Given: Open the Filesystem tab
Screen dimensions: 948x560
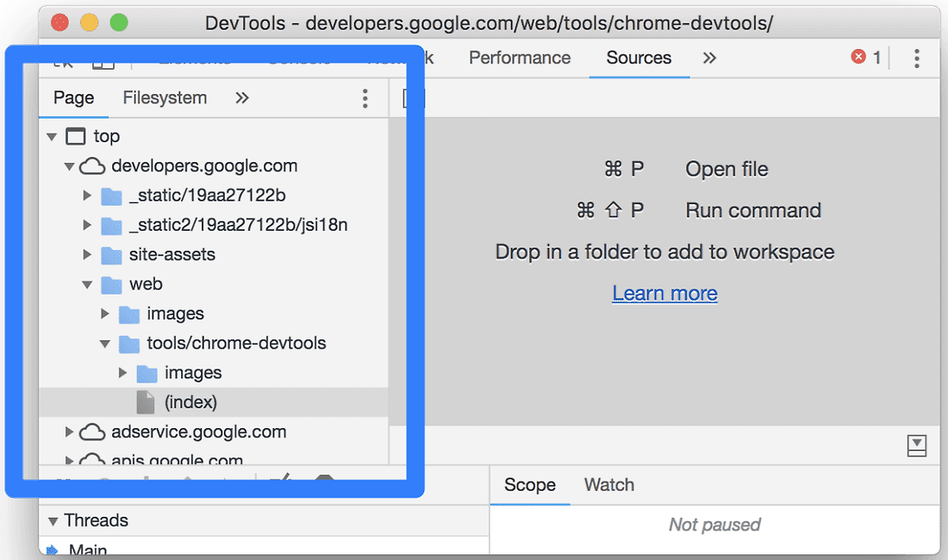Looking at the screenshot, I should pyautogui.click(x=165, y=98).
